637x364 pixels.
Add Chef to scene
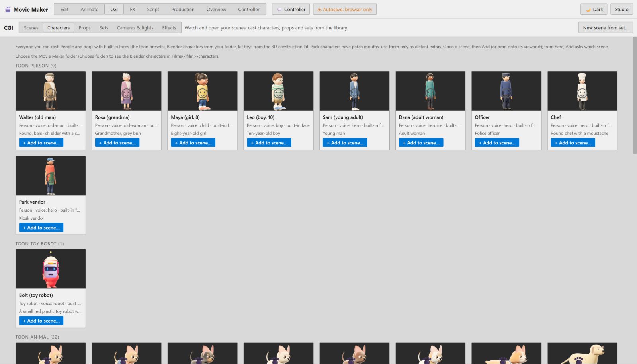573,143
